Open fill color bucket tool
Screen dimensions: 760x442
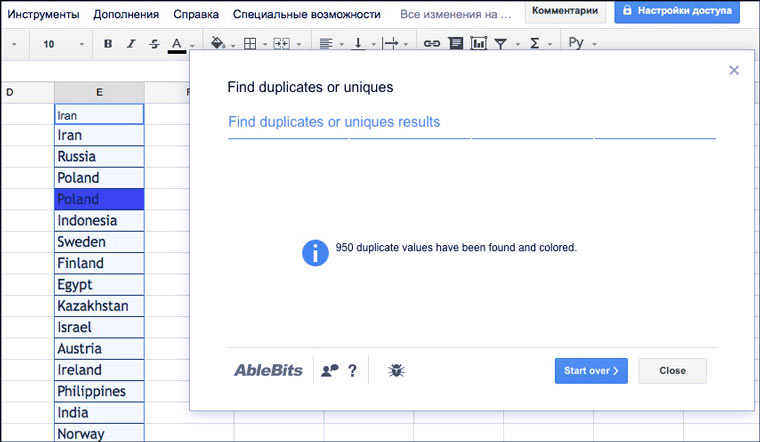tap(218, 43)
